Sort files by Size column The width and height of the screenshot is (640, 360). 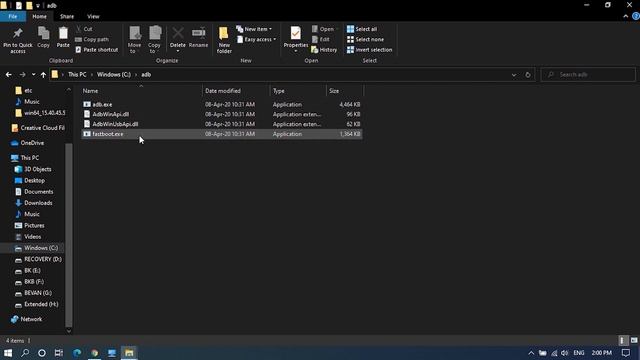click(344, 91)
